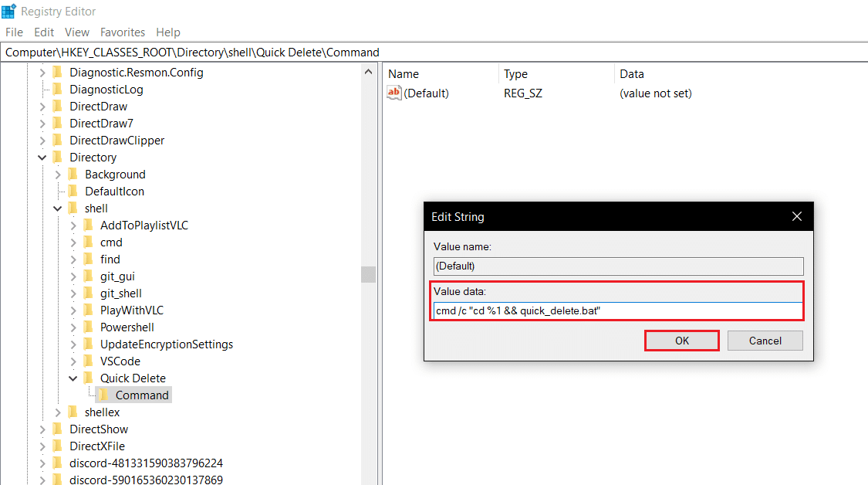Viewport: 868px width, 485px height.
Task: Expand the VSCode key
Action: pyautogui.click(x=73, y=361)
